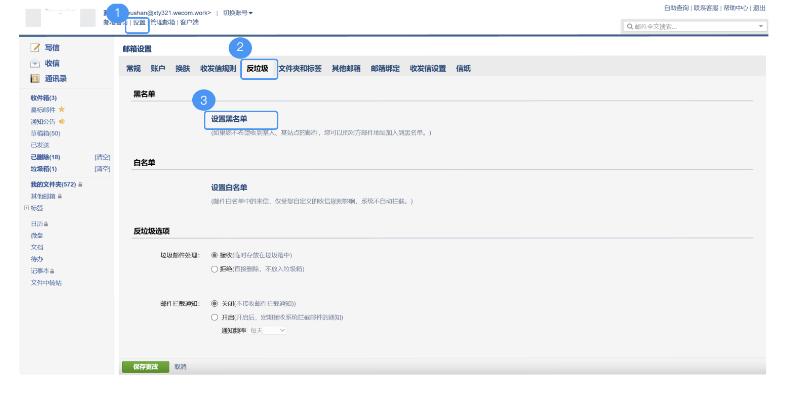Switch to the 其他邮箱 tab
This screenshot has width=804, height=397.
click(x=346, y=69)
